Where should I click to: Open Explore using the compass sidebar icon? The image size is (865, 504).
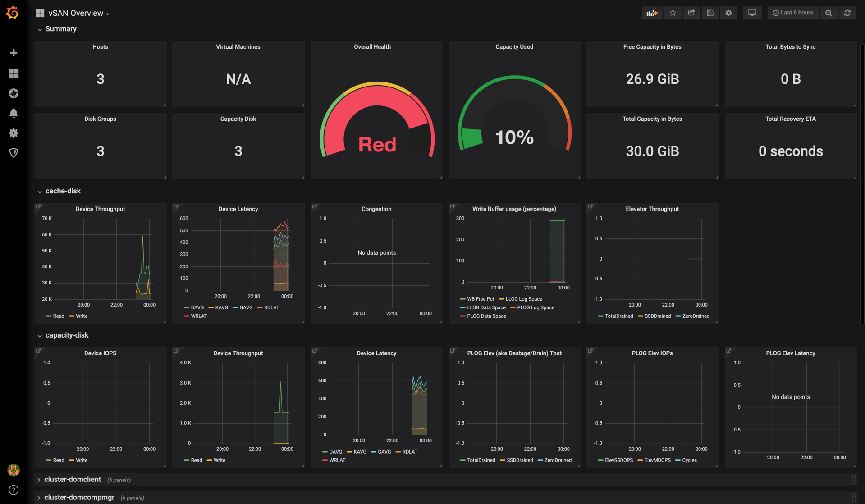click(14, 93)
